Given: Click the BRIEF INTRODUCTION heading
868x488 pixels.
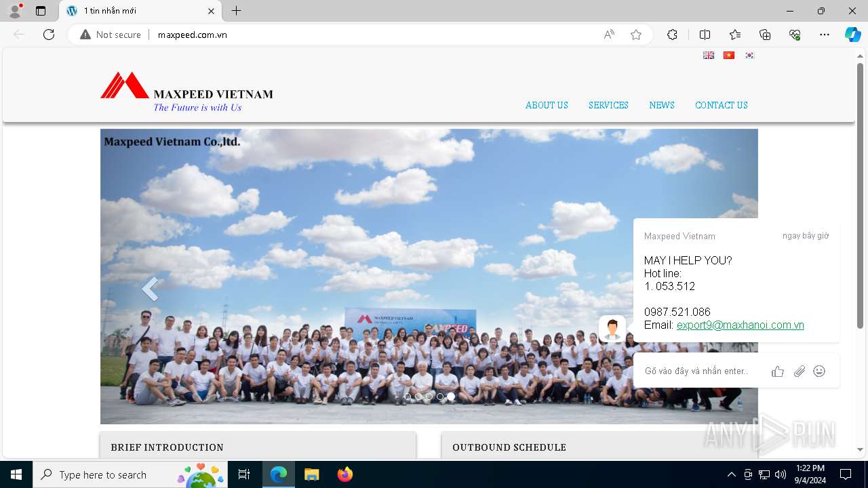Looking at the screenshot, I should [167, 447].
